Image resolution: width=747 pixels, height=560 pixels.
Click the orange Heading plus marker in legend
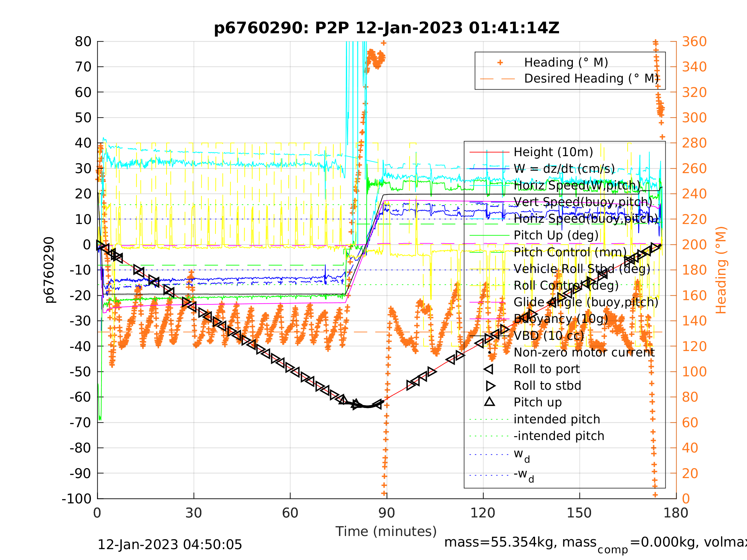[500, 62]
